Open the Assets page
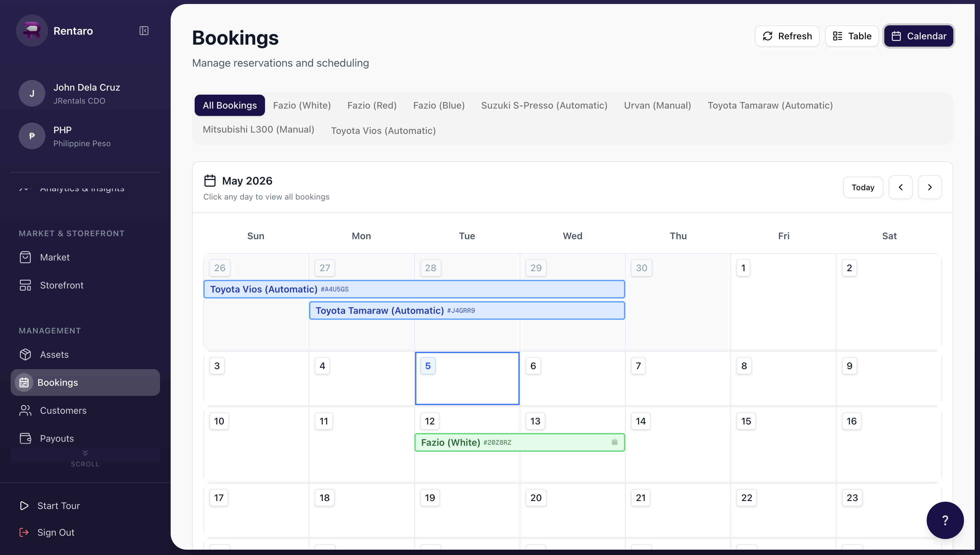This screenshot has height=555, width=980. 54,354
